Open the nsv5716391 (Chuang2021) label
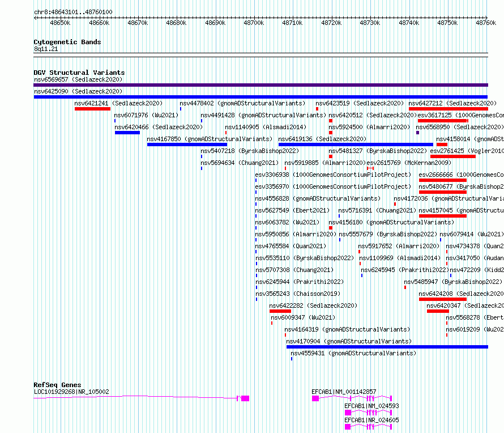This screenshot has width=504, height=433. [377, 210]
